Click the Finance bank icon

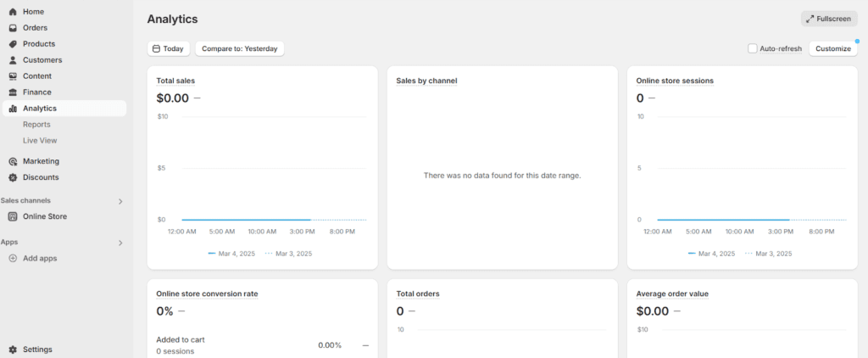(13, 92)
